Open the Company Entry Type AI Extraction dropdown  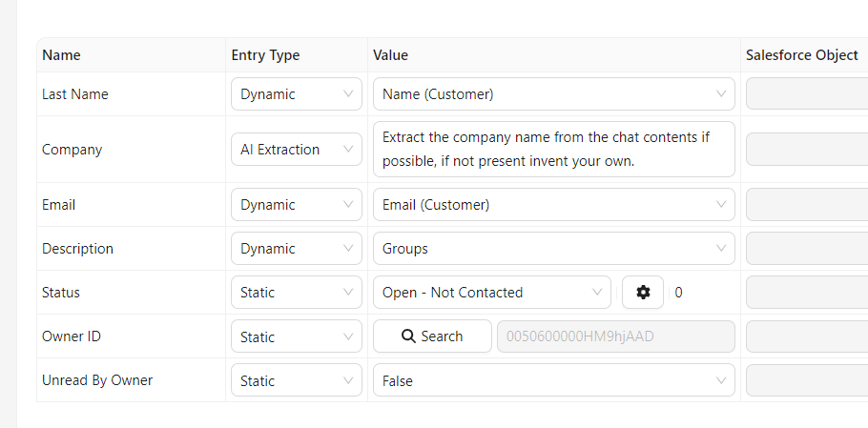[296, 150]
